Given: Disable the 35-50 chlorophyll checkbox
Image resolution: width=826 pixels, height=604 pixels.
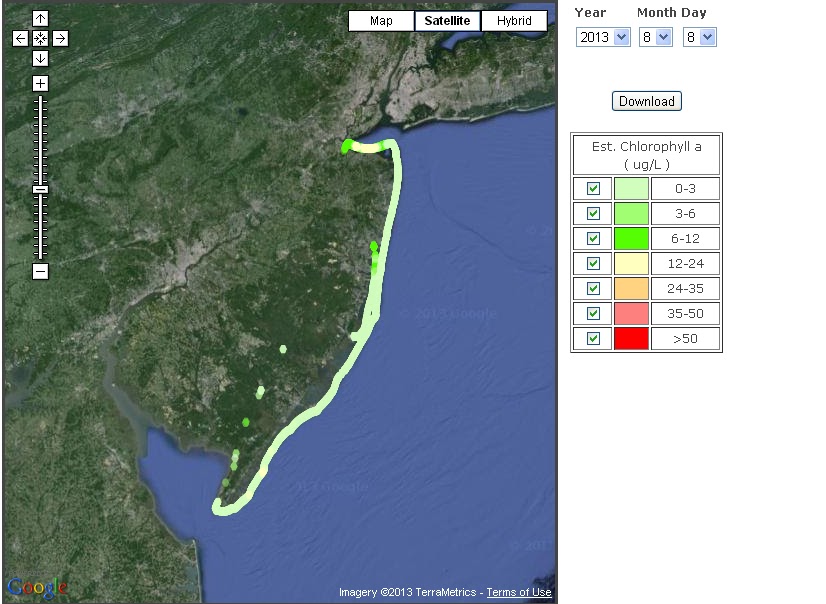Looking at the screenshot, I should (x=592, y=313).
